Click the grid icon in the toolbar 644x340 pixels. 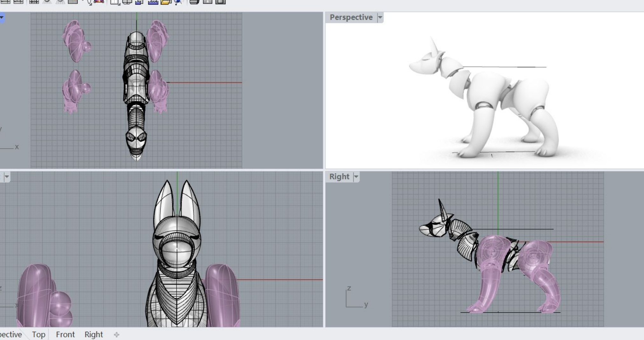tap(73, 2)
